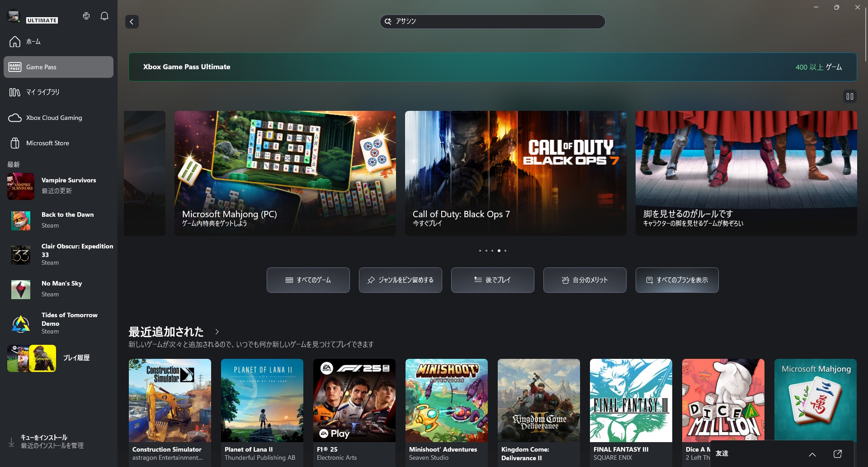Viewport: 868px width, 467px height.
Task: Restore down the Xbox app window
Action: tap(837, 7)
